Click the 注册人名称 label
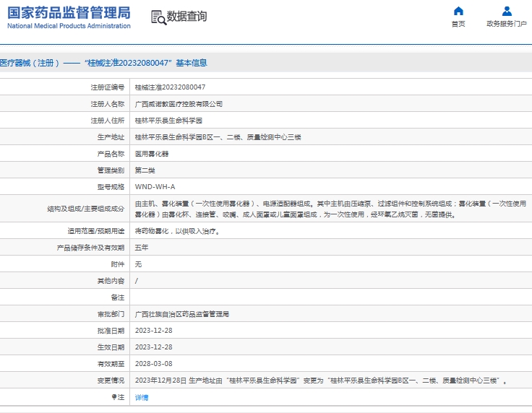Screen dimensions: 532x413 (108, 104)
